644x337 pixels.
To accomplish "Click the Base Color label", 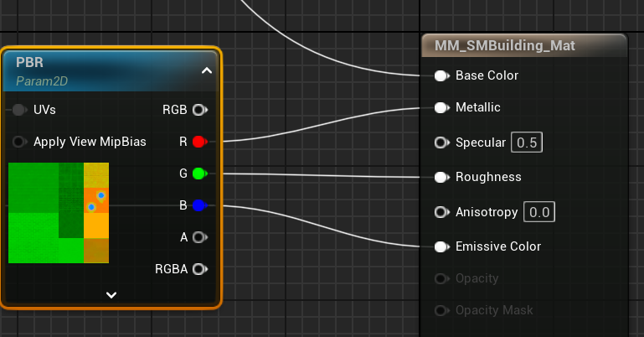I will click(487, 75).
